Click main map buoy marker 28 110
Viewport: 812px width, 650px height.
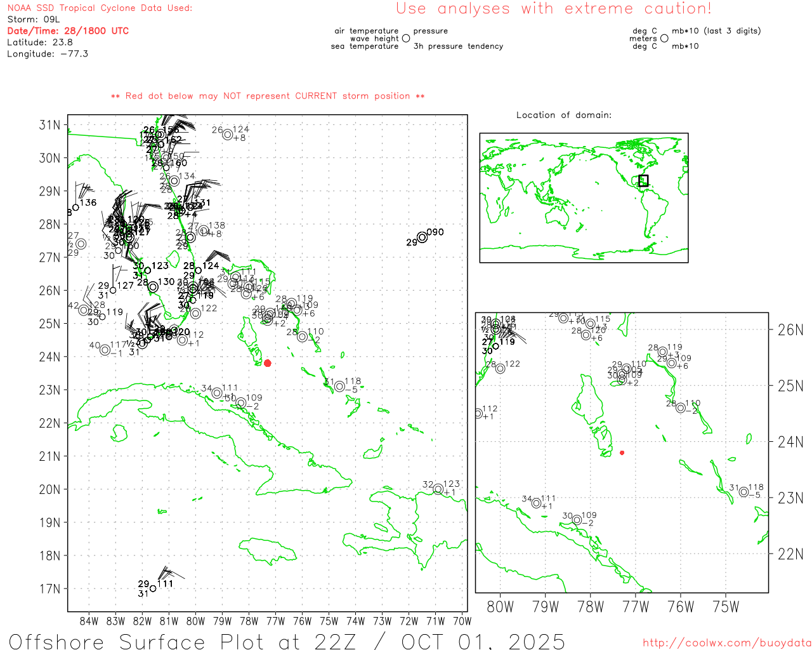click(302, 336)
